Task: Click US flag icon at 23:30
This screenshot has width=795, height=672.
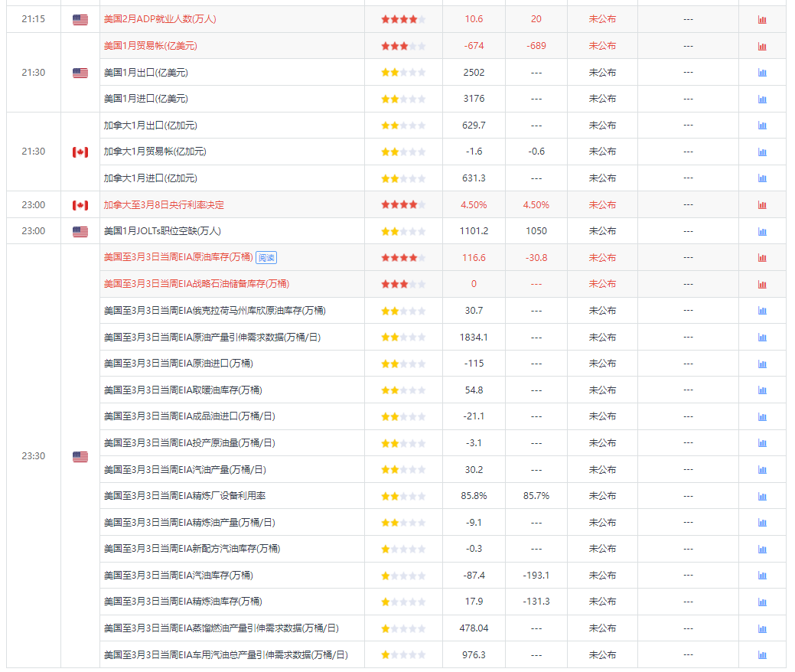Action: [80, 456]
